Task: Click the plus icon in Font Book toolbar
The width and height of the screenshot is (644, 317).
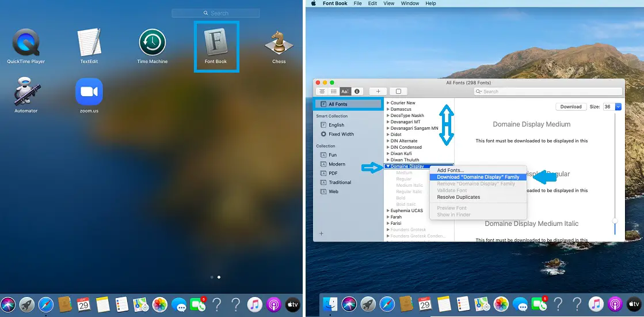Action: point(378,91)
